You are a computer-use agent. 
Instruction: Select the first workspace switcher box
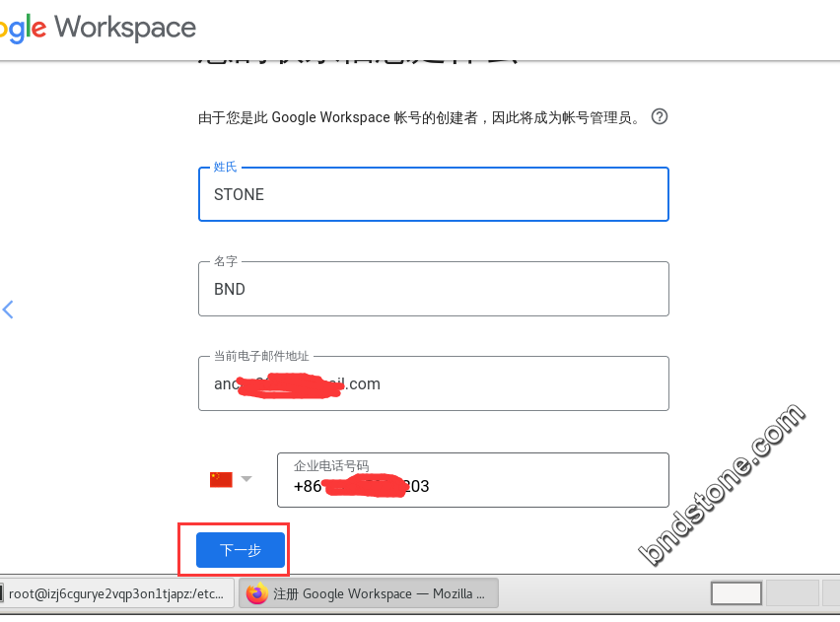pos(736,593)
